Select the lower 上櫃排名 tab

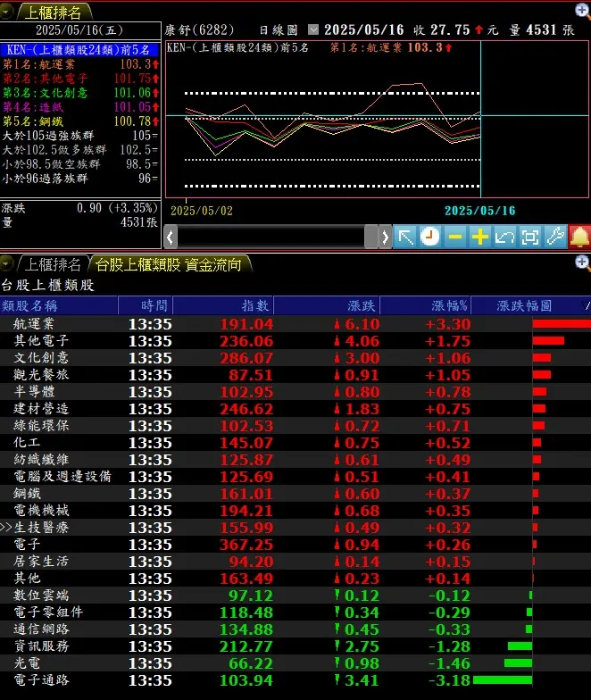click(x=53, y=264)
